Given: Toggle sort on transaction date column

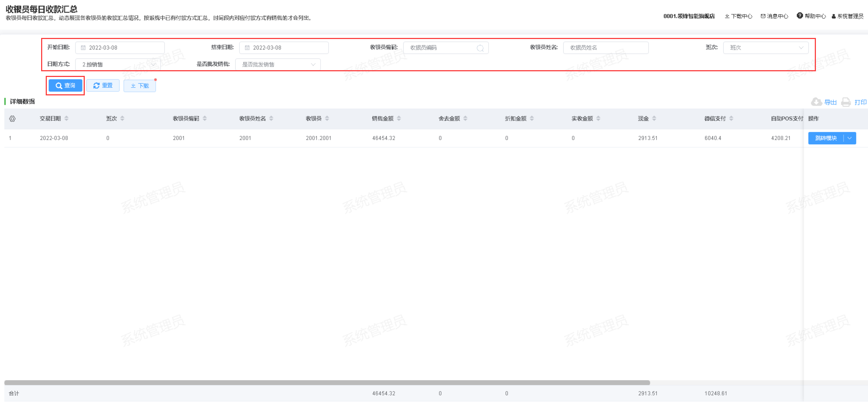Looking at the screenshot, I should [66, 118].
